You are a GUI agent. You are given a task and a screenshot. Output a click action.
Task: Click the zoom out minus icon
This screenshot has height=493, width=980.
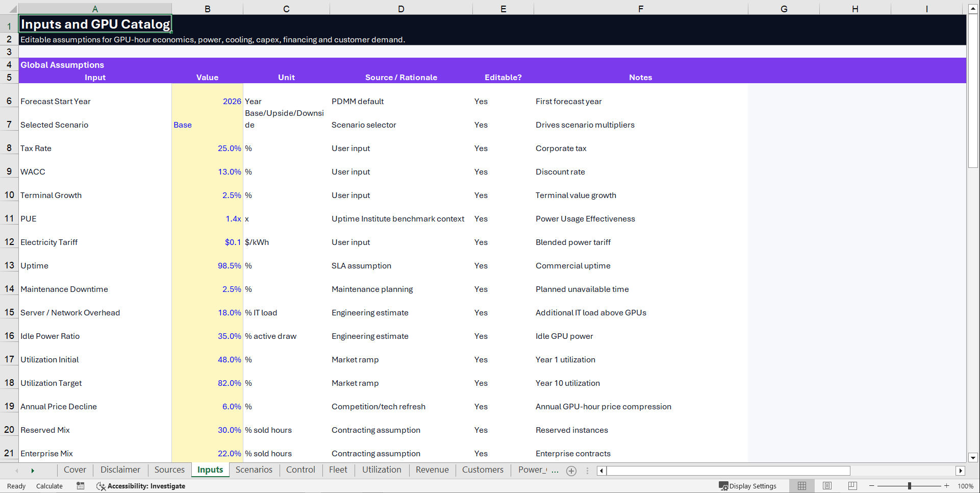871,486
